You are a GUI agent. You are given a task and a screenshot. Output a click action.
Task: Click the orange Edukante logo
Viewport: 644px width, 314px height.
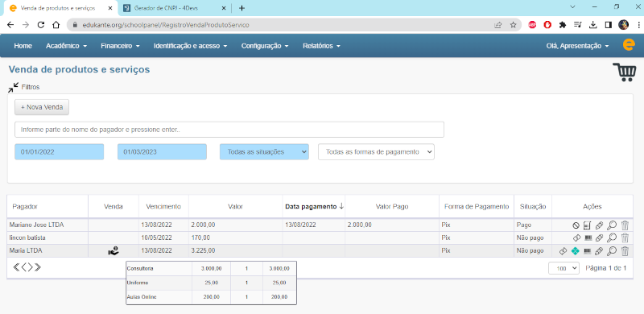tap(629, 45)
